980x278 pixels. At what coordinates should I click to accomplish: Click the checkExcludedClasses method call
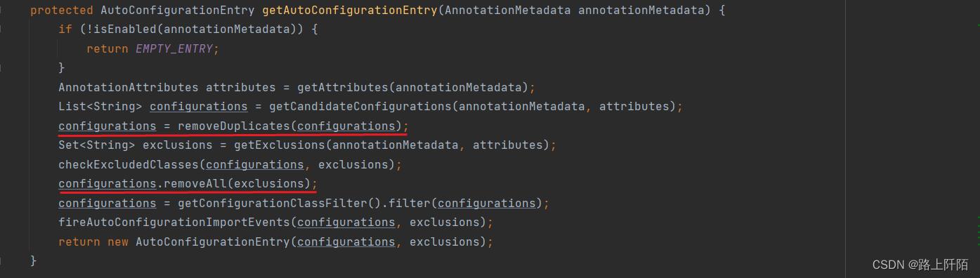pyautogui.click(x=128, y=165)
